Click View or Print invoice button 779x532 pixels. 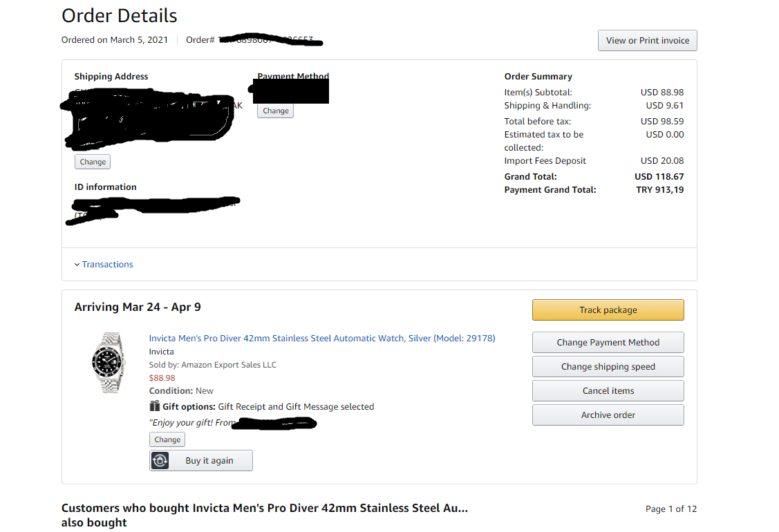click(x=647, y=41)
